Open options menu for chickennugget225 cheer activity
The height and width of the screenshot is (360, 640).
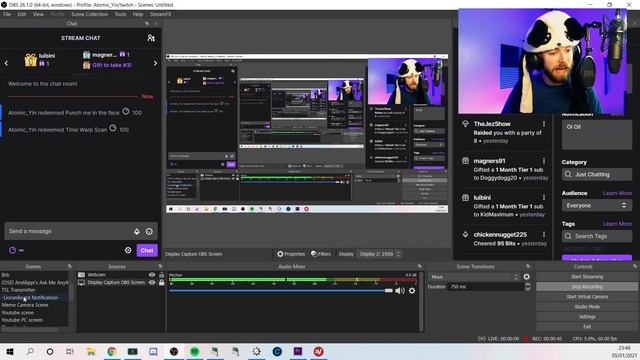tap(544, 234)
